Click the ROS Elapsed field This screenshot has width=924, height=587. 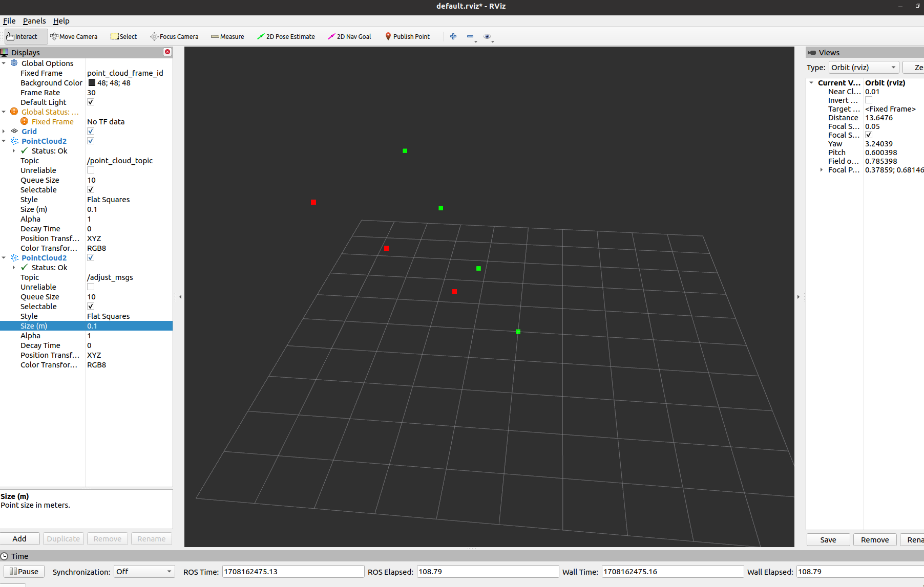tap(488, 572)
